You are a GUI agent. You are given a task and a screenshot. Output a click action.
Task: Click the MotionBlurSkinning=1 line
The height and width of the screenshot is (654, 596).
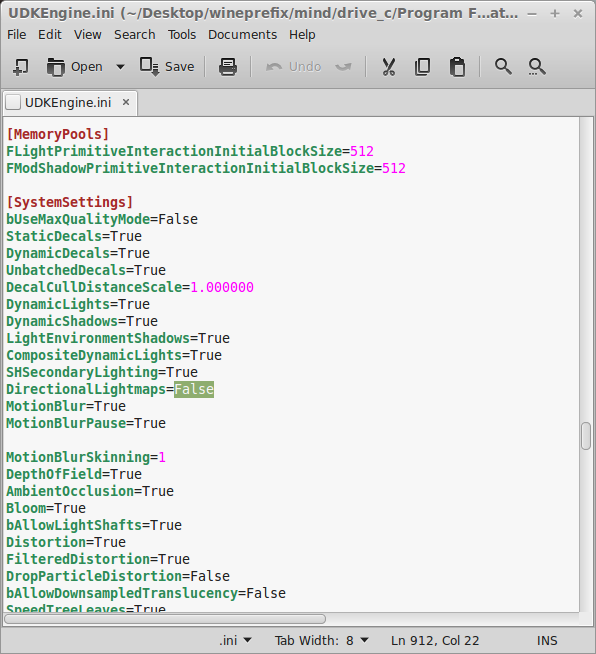(x=86, y=458)
